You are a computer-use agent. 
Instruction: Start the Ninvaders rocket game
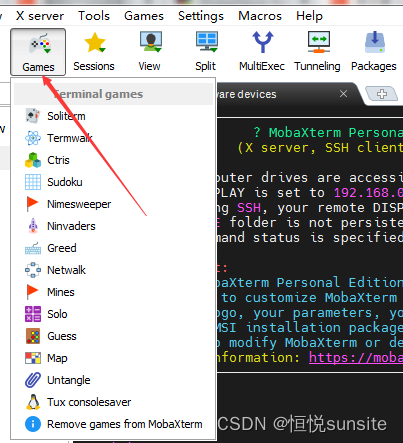pos(113,226)
